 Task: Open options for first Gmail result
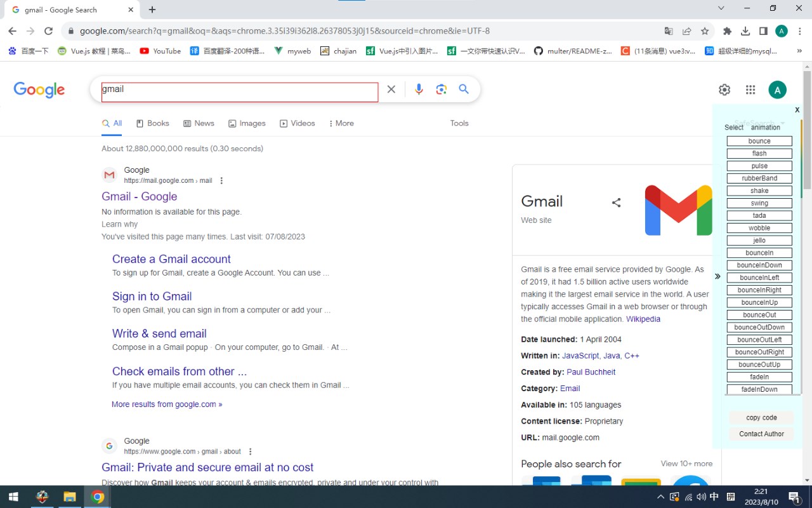pyautogui.click(x=221, y=181)
